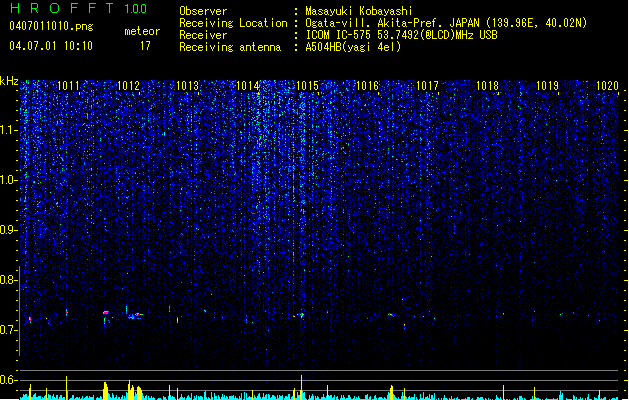Image resolution: width=629 pixels, height=400 pixels.
Task: Click the 0.6 kHz axis label
Action: point(8,380)
